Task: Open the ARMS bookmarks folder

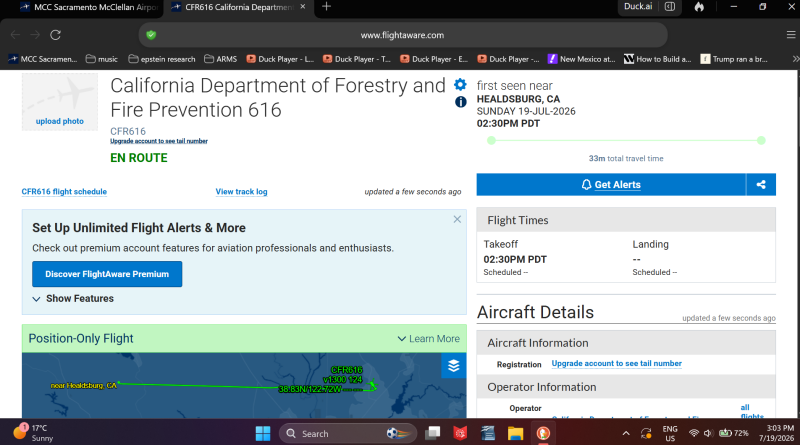Action: click(220, 59)
